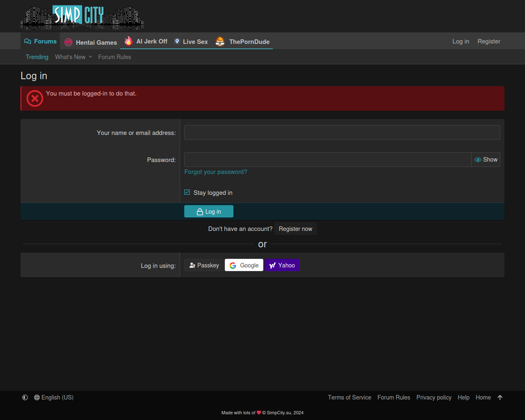Image resolution: width=525 pixels, height=420 pixels.
Task: Choose the Register now button
Action: pyautogui.click(x=295, y=229)
